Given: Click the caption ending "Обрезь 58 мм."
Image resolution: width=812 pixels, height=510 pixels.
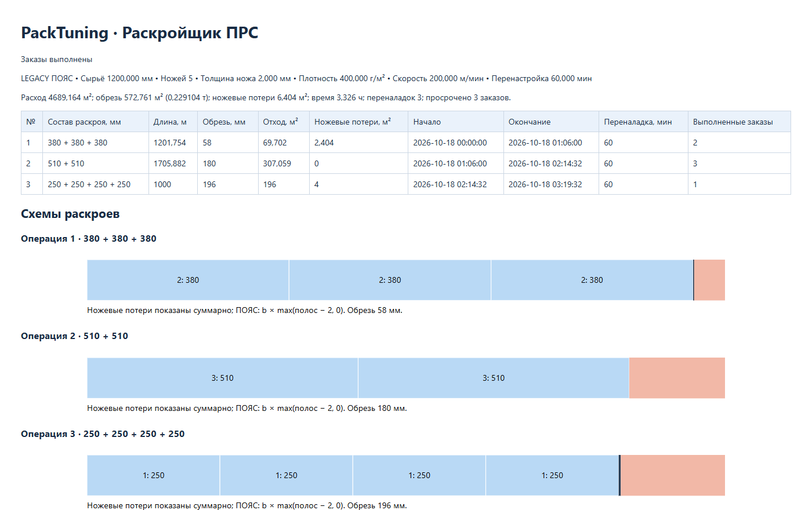Looking at the screenshot, I should (245, 311).
